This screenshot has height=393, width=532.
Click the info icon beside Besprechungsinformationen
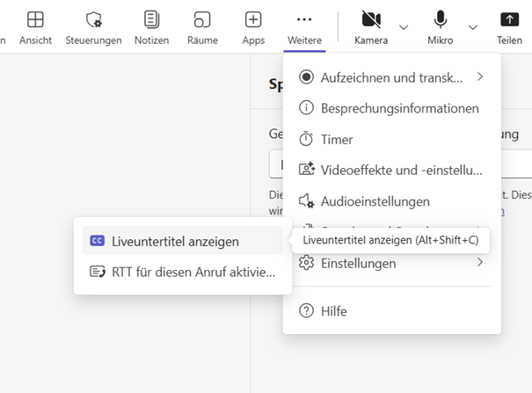[x=306, y=108]
